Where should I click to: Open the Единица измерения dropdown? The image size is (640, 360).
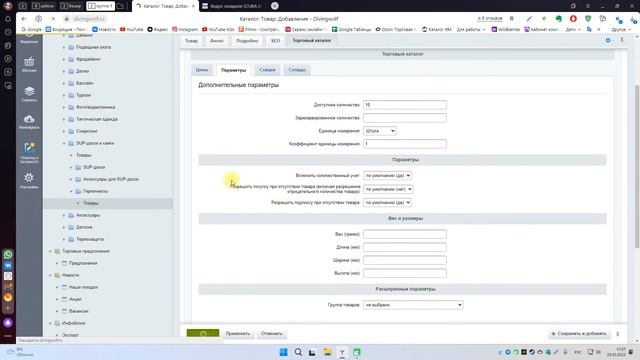point(380,131)
